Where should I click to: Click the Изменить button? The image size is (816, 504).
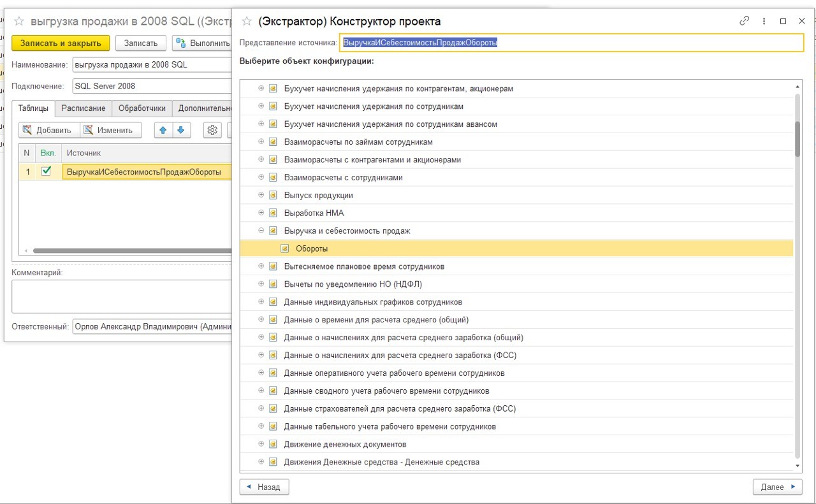click(x=110, y=130)
